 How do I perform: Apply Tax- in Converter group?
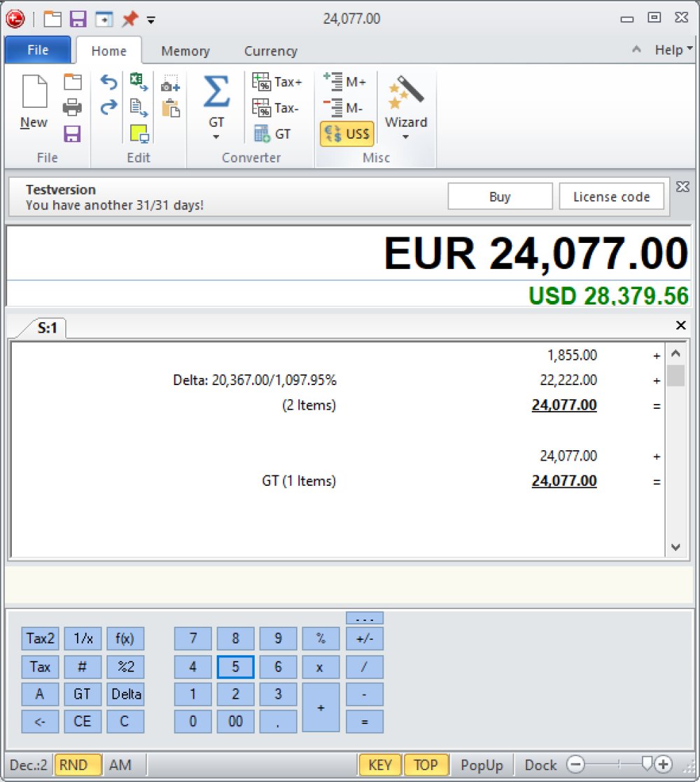pos(276,108)
